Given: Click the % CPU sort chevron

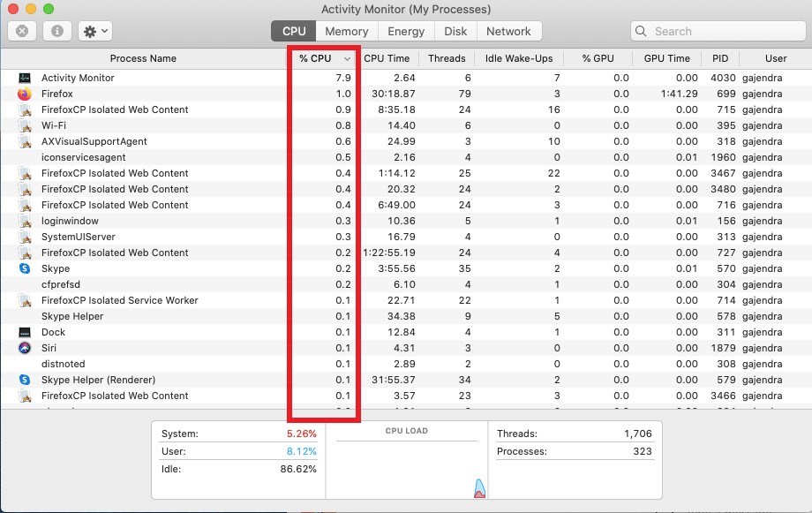Looking at the screenshot, I should tap(348, 58).
